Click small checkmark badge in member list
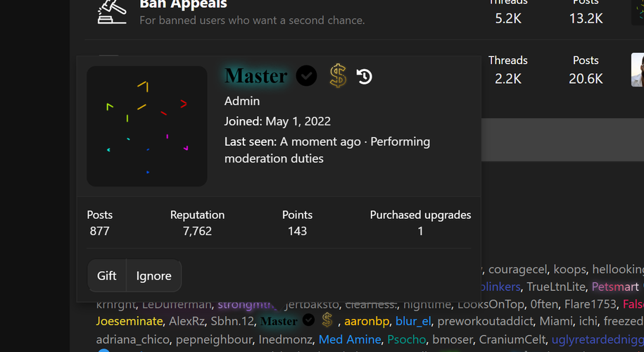This screenshot has height=352, width=644. pyautogui.click(x=308, y=320)
